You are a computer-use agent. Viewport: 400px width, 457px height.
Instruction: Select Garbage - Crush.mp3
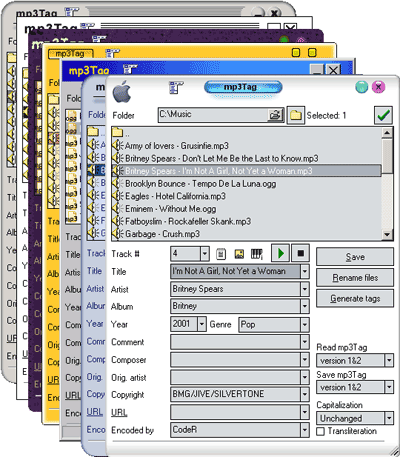pyautogui.click(x=162, y=234)
